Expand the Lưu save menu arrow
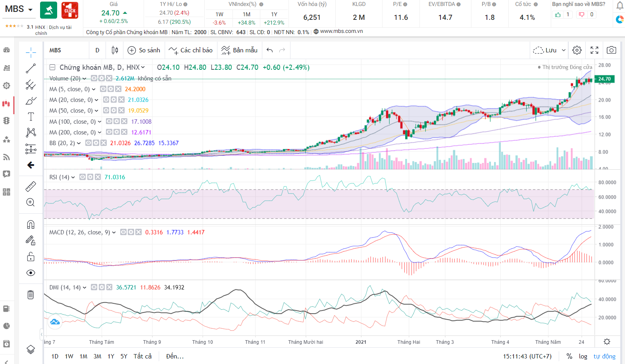The width and height of the screenshot is (625, 364). 563,50
